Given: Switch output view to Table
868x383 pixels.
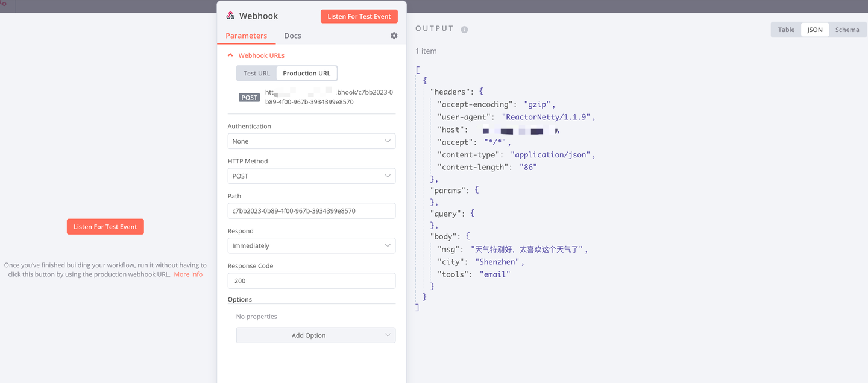Looking at the screenshot, I should pyautogui.click(x=786, y=30).
